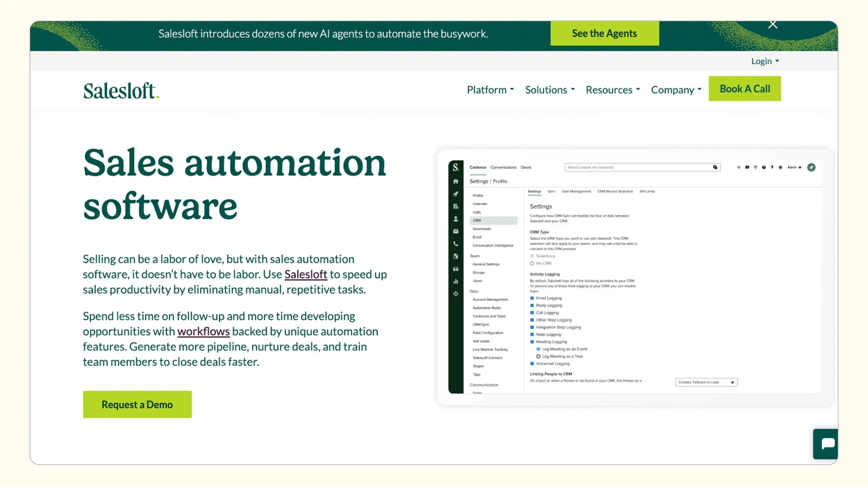Click the Request a Demo button
This screenshot has height=487, width=868.
coord(137,404)
